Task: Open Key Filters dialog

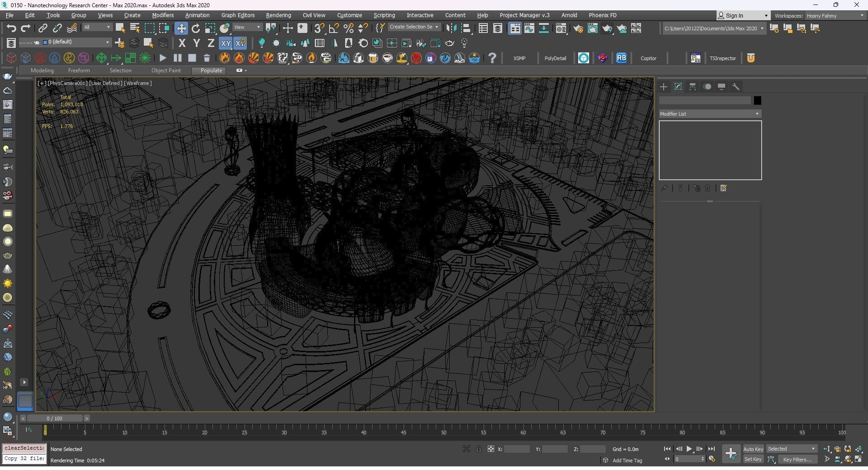Action: click(797, 460)
